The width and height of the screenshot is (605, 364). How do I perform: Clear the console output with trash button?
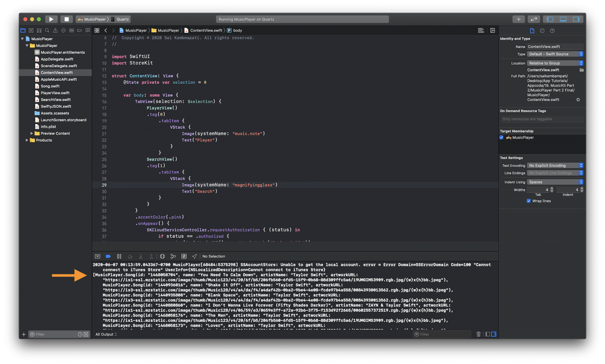(x=479, y=334)
